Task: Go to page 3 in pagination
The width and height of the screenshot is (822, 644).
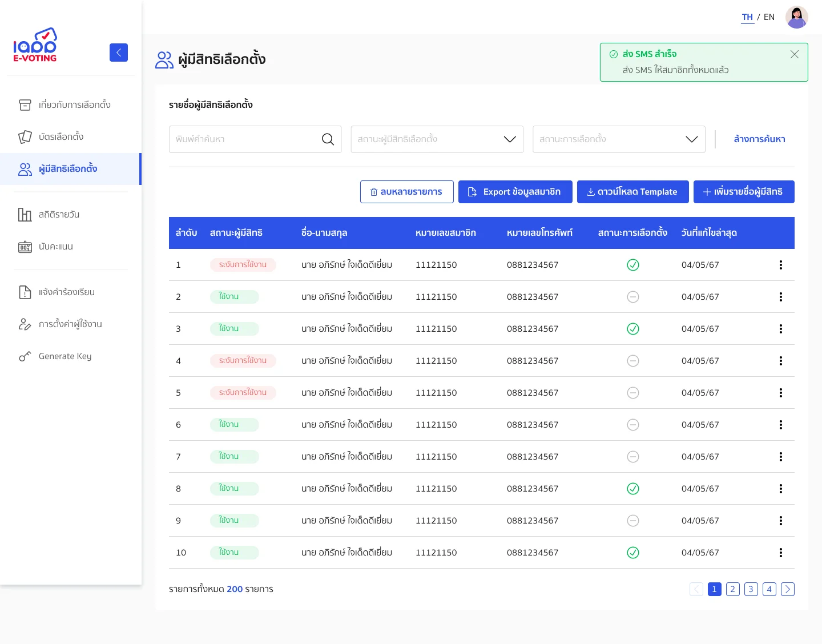Action: coord(751,589)
